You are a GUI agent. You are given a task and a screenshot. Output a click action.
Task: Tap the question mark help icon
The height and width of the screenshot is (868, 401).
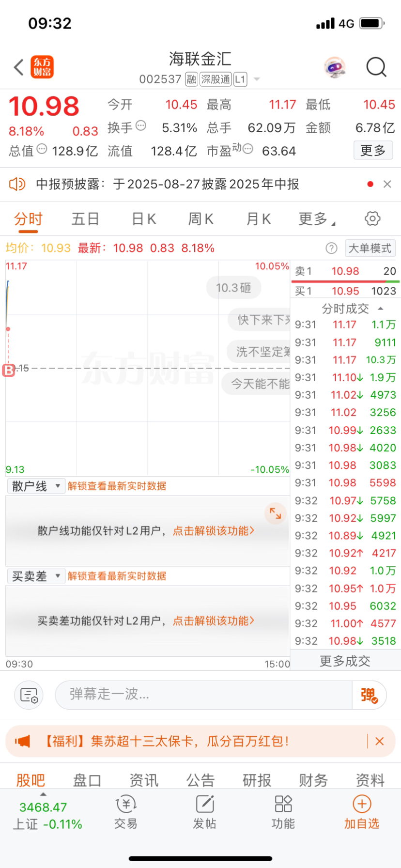[331, 248]
